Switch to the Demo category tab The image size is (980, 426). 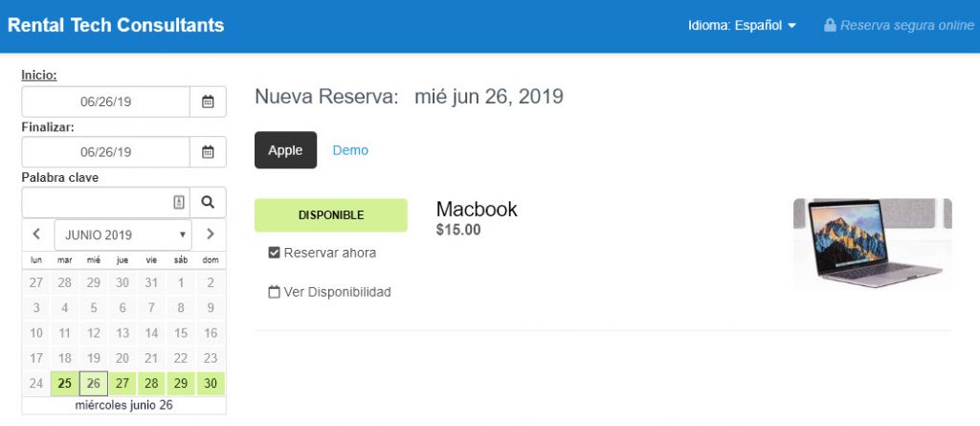tap(350, 150)
